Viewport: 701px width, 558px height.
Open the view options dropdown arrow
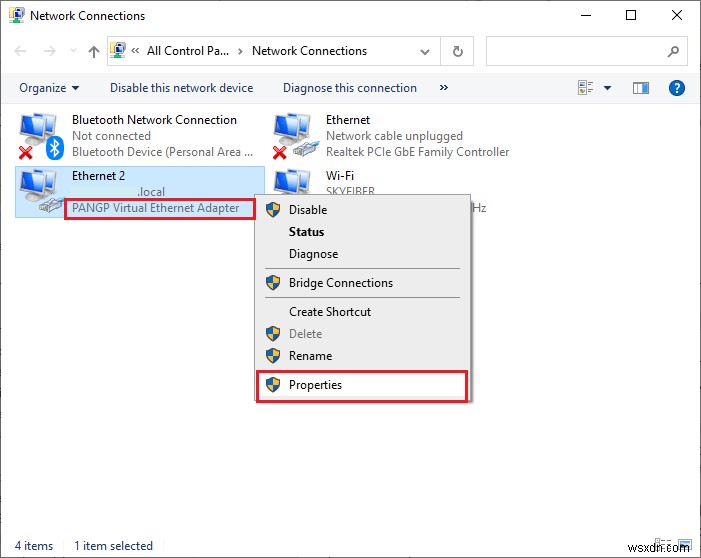pos(608,88)
